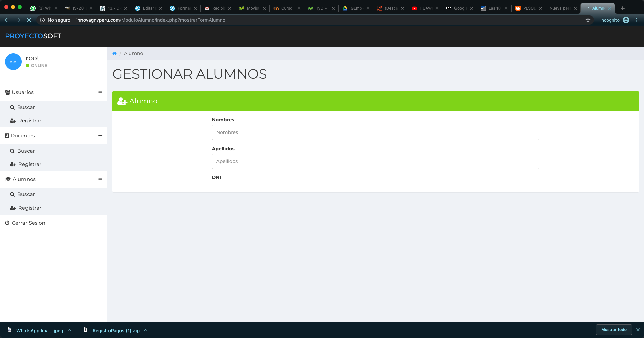644x338 pixels.
Task: Focus the Nombres input field
Action: click(x=375, y=132)
